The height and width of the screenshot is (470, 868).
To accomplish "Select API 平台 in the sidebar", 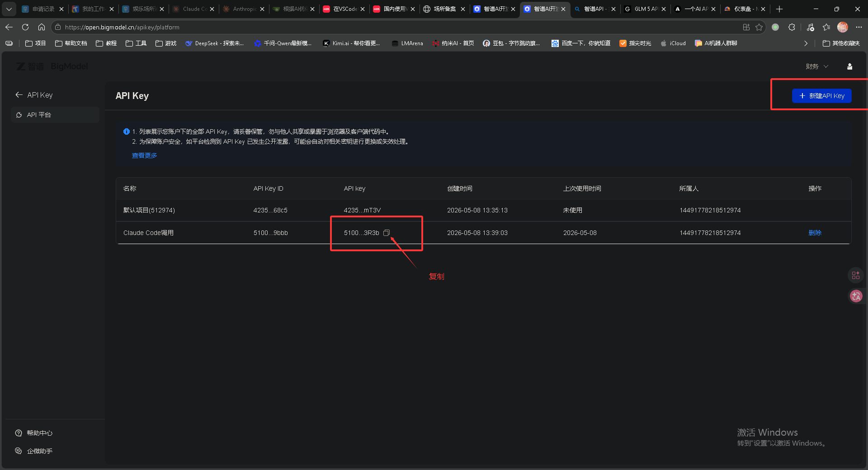I will pos(55,115).
